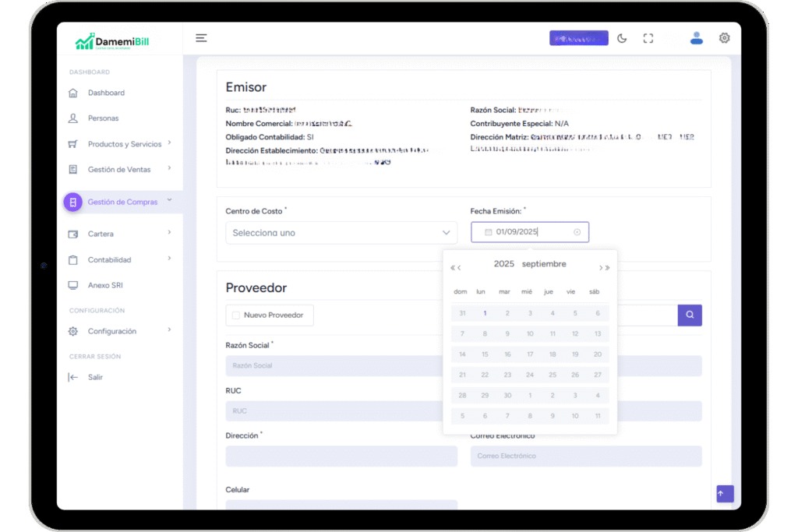The height and width of the screenshot is (532, 798).
Task: Toggle dark mode moon icon
Action: 622,38
